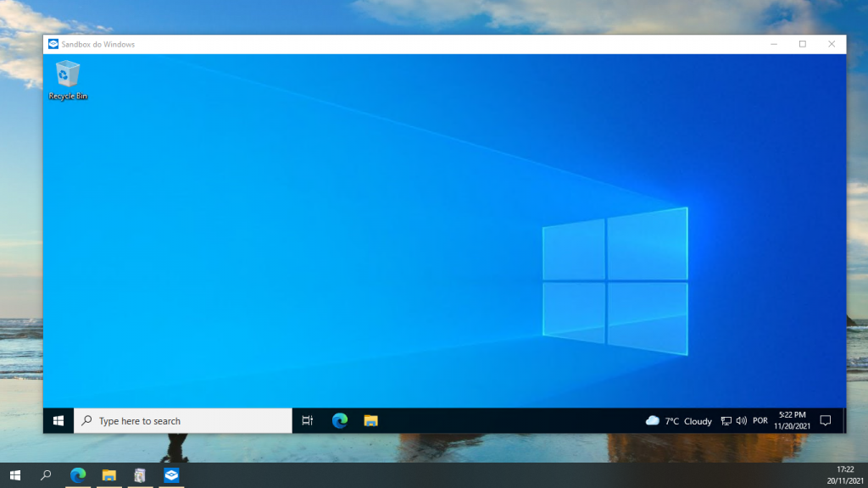Open the volume control in the sandbox tray
This screenshot has width=868, height=488.
click(742, 420)
